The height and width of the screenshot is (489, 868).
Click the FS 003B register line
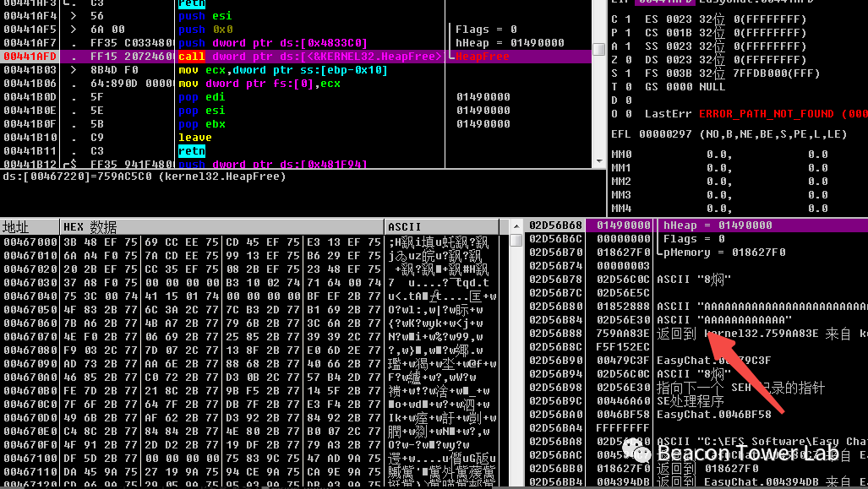pos(732,73)
